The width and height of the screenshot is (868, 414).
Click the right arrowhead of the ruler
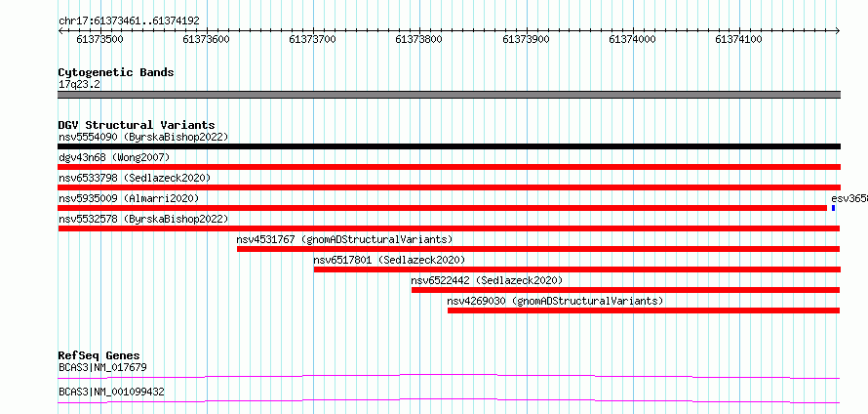click(838, 30)
